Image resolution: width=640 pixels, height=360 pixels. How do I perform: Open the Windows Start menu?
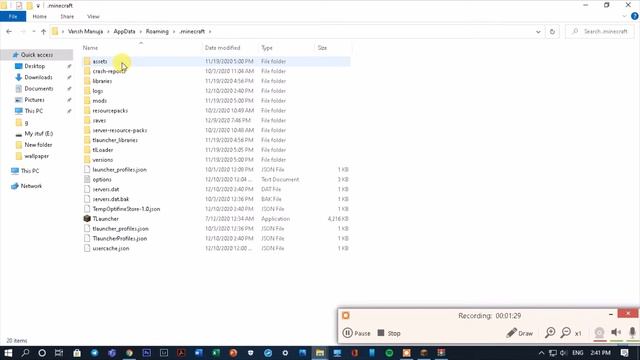tap(8, 353)
